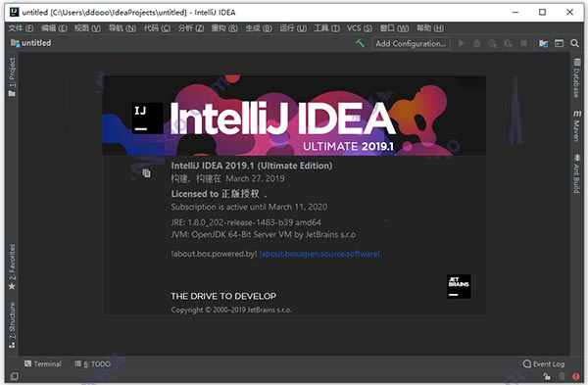This screenshot has height=385, width=588.
Task: Open the 生成 (B) menu
Action: [259, 28]
